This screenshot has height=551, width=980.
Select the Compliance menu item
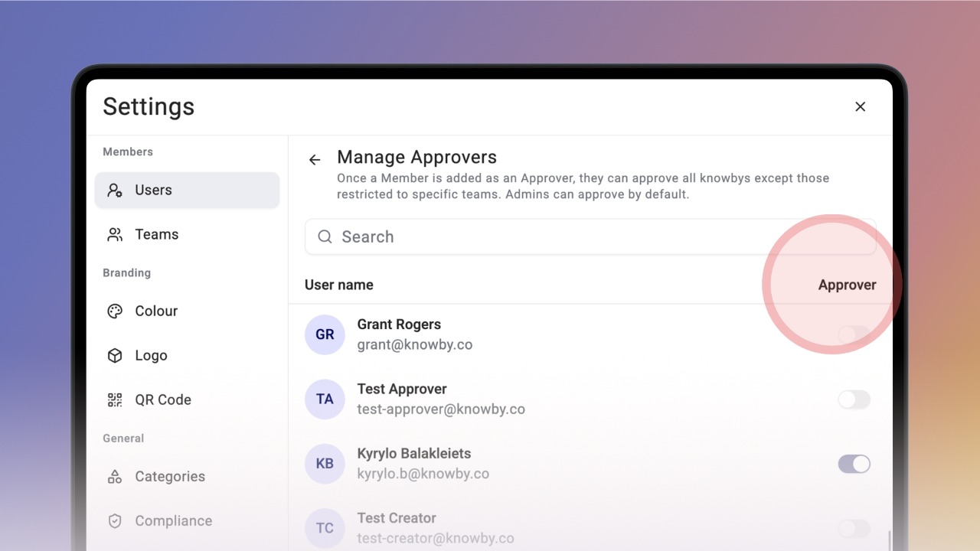pyautogui.click(x=187, y=521)
